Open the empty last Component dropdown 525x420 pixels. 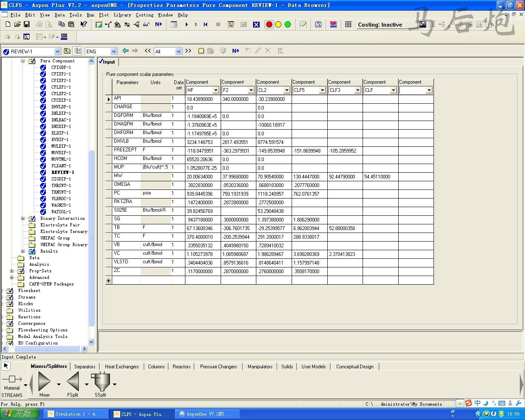click(429, 90)
